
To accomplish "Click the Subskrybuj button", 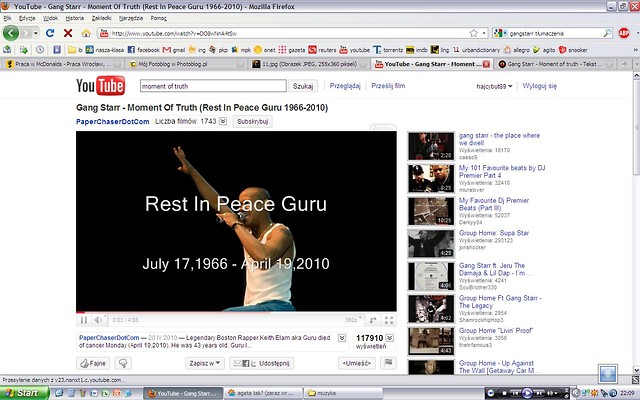I will point(253,122).
